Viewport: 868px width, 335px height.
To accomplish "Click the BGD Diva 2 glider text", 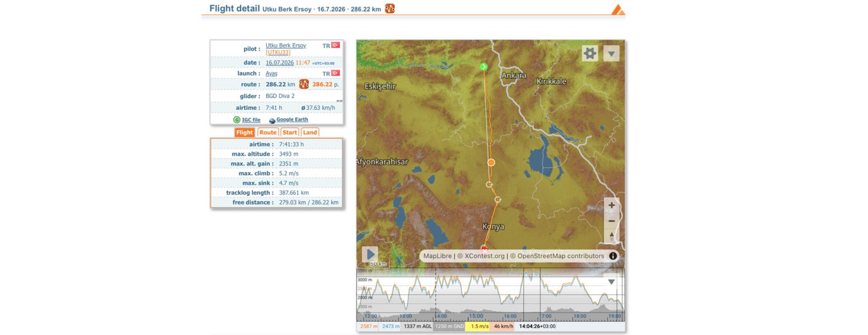I will pos(280,96).
